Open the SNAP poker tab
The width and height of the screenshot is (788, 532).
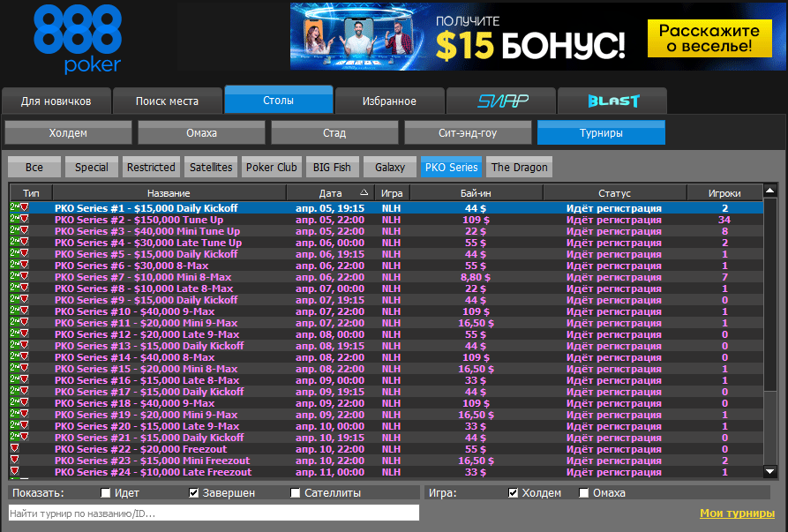coord(501,101)
